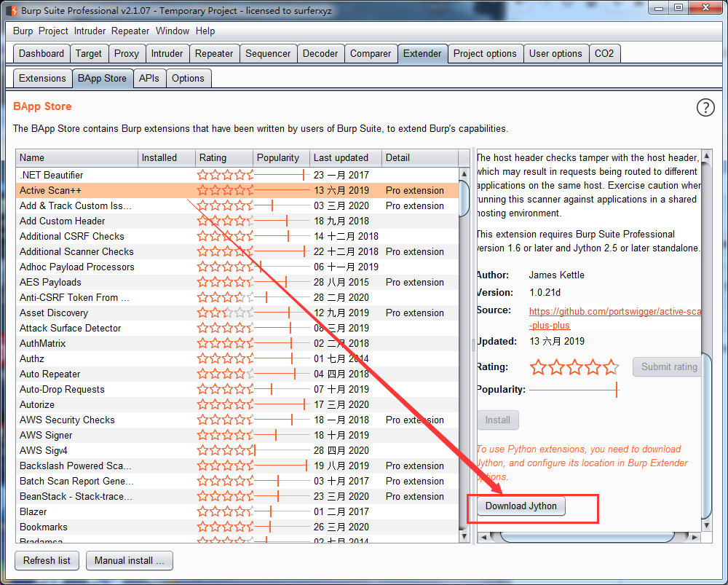Click the greyed-out Install button

(x=498, y=420)
